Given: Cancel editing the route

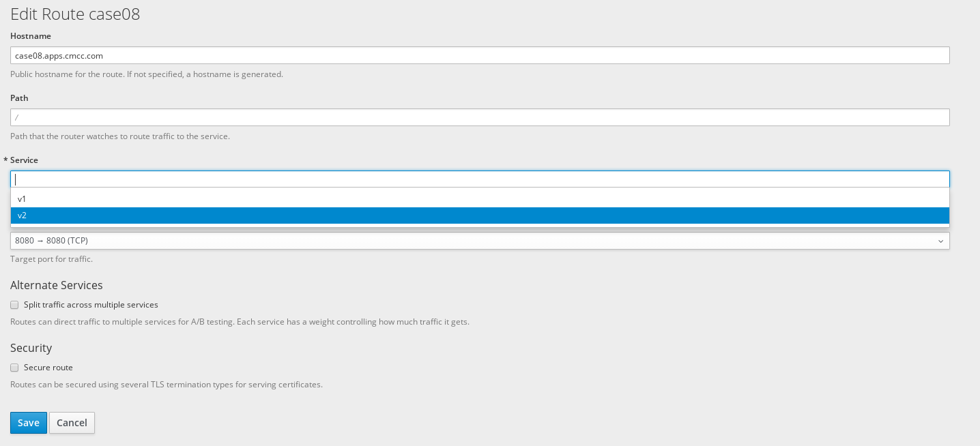Looking at the screenshot, I should pyautogui.click(x=72, y=423).
